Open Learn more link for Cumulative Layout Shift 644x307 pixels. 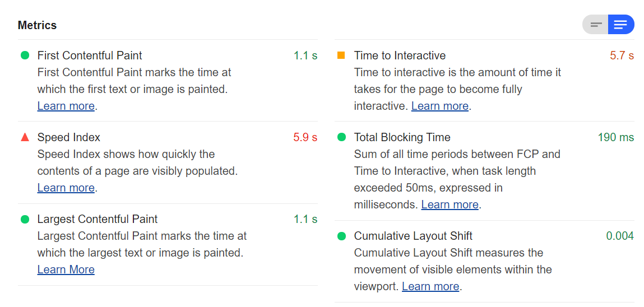[430, 286]
